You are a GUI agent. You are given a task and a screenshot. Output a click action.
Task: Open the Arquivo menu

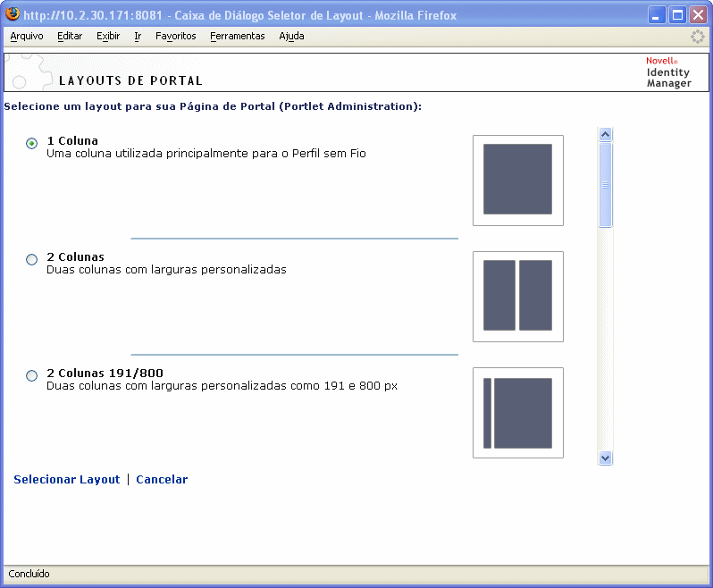27,36
